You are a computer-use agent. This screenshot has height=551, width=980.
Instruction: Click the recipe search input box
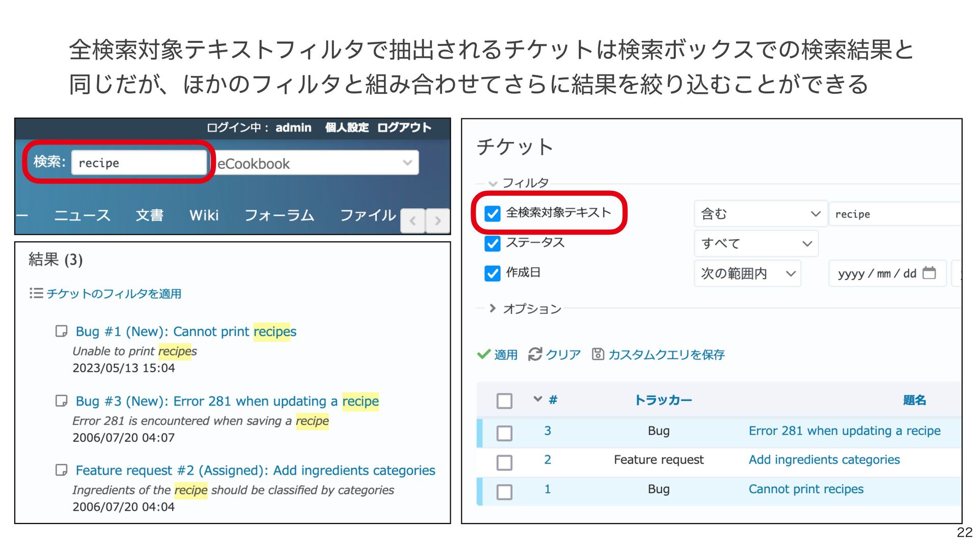click(139, 163)
